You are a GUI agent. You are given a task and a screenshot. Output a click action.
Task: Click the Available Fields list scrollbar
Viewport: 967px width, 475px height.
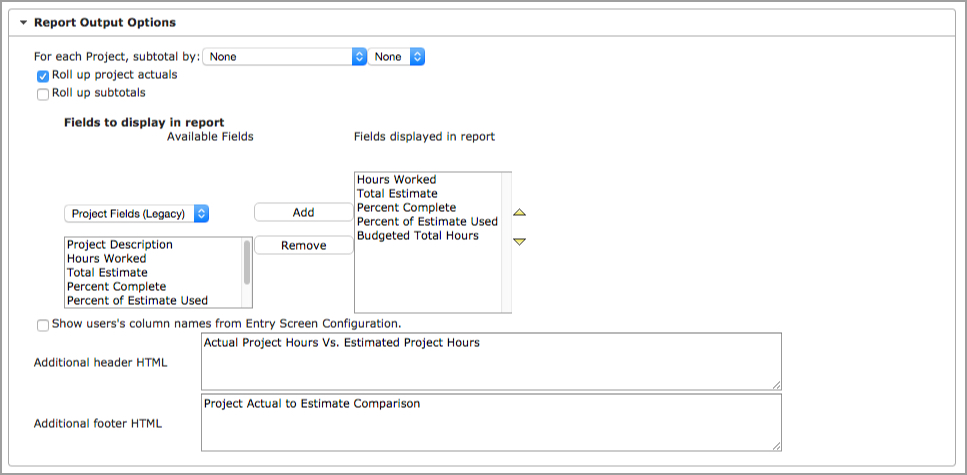pyautogui.click(x=247, y=263)
